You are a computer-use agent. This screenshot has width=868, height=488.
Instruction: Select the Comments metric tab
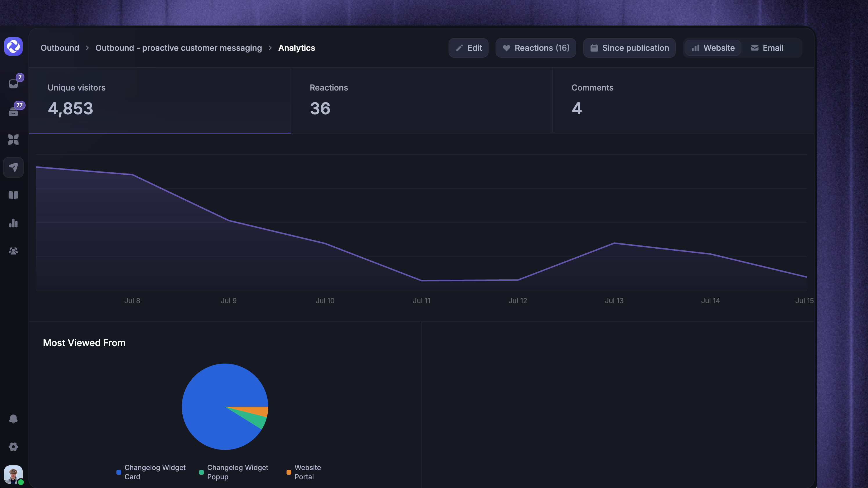pos(684,100)
